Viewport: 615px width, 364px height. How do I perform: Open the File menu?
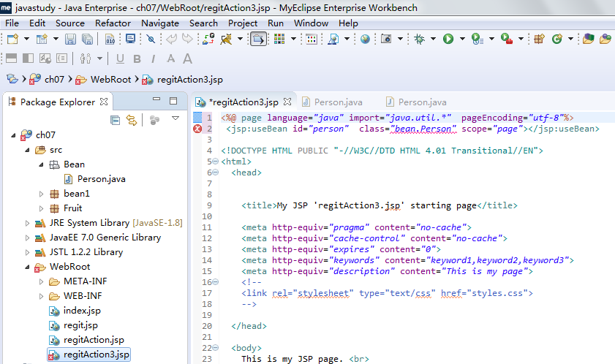12,23
